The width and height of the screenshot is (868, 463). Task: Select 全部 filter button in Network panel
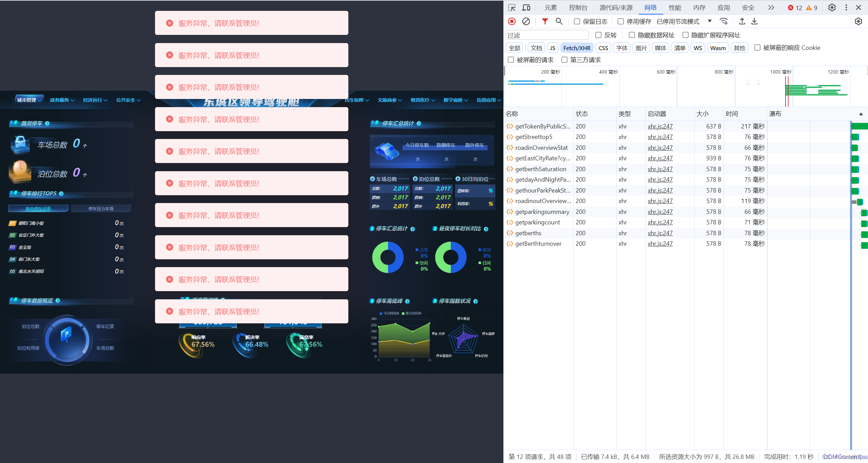pos(514,47)
